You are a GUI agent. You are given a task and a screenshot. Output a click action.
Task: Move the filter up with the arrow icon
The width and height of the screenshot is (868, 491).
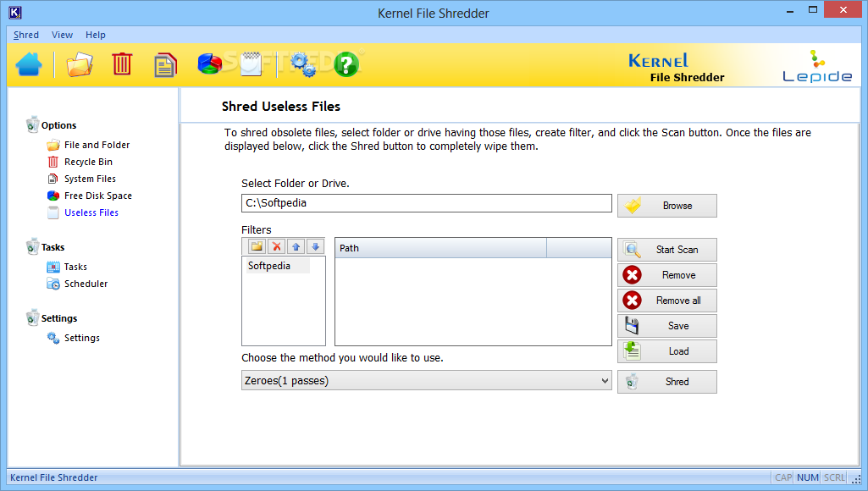coord(296,247)
